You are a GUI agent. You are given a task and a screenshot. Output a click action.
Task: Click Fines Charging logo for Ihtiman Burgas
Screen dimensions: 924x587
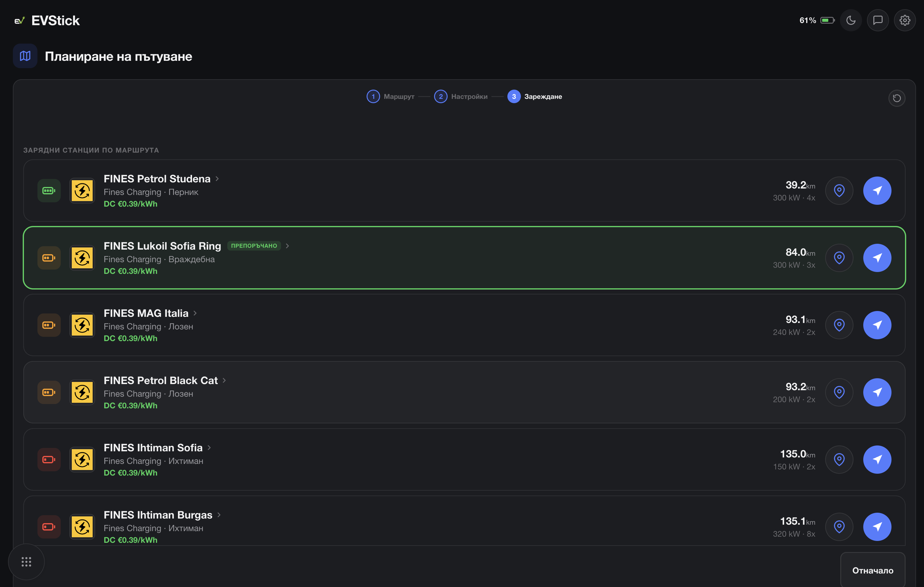click(82, 527)
